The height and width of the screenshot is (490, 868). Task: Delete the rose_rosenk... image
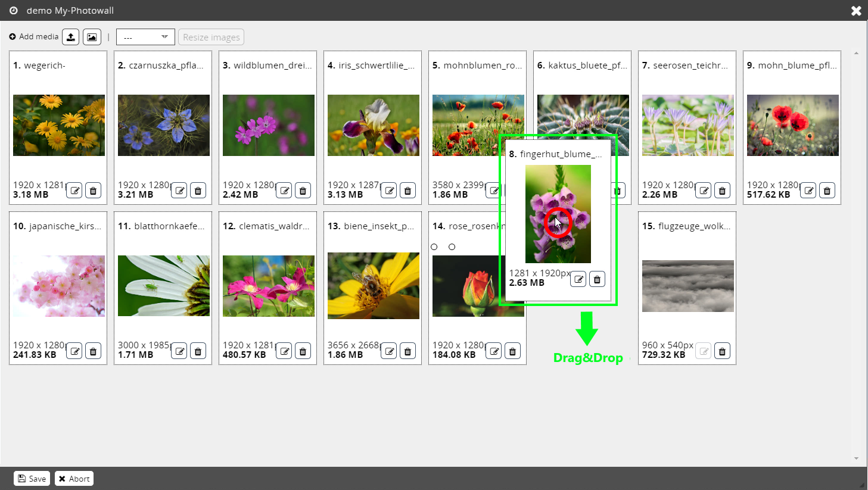click(512, 351)
